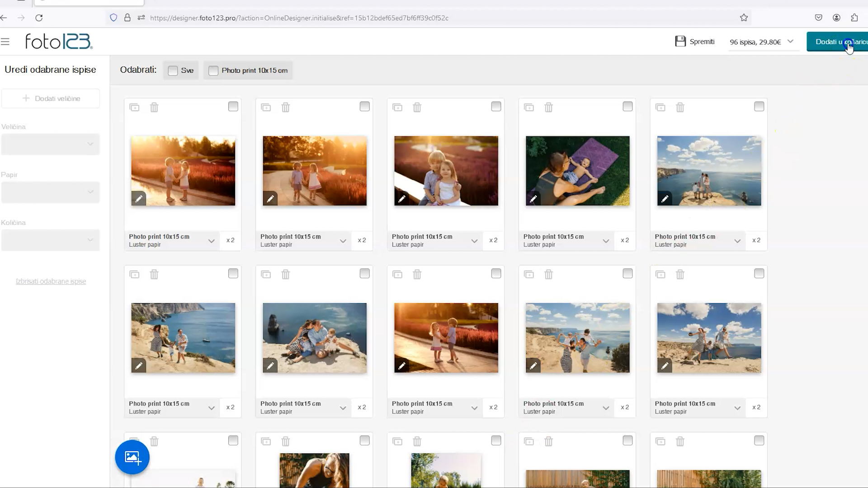Click the Dodati u košaricu button

(x=837, y=42)
